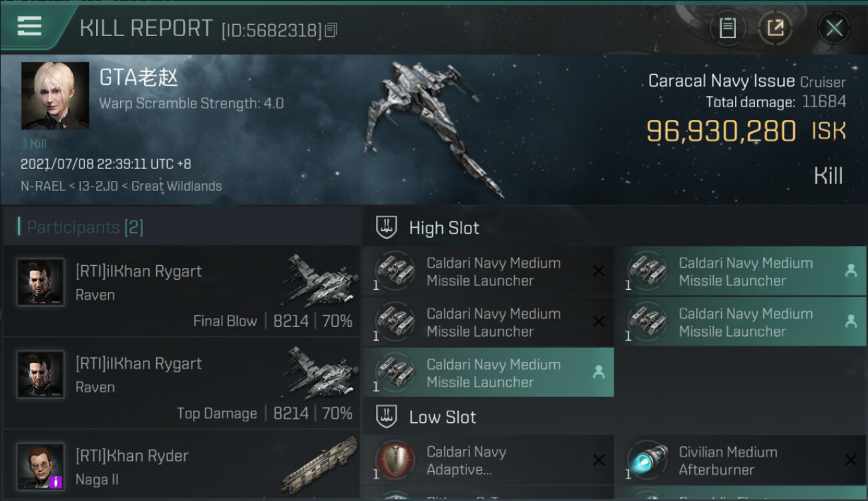The height and width of the screenshot is (501, 868).
Task: Click the Caldari Navy Adaptive module icon
Action: pyautogui.click(x=395, y=461)
